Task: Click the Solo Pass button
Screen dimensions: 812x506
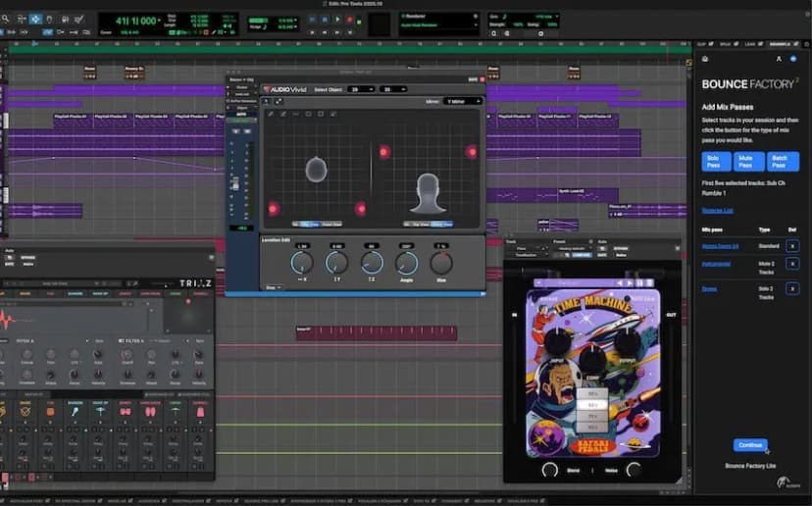Action: pyautogui.click(x=716, y=162)
